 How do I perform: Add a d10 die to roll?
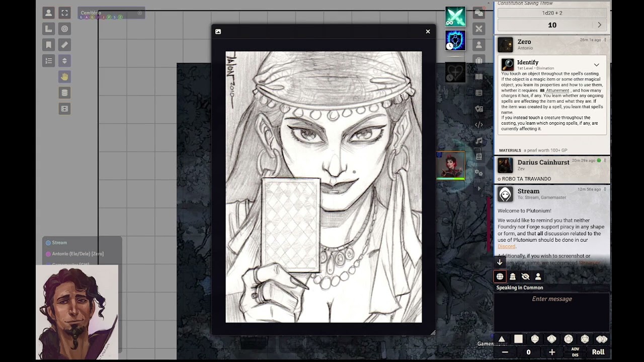point(551,339)
